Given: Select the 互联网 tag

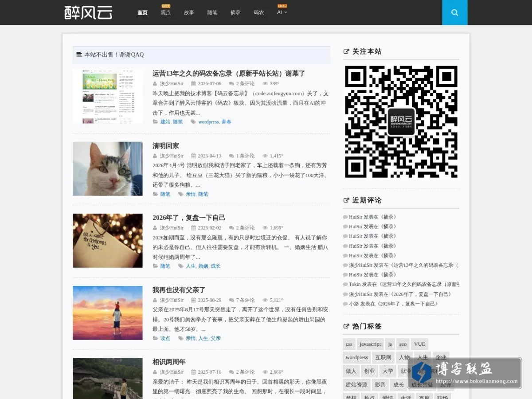Looking at the screenshot, I should (383, 357).
